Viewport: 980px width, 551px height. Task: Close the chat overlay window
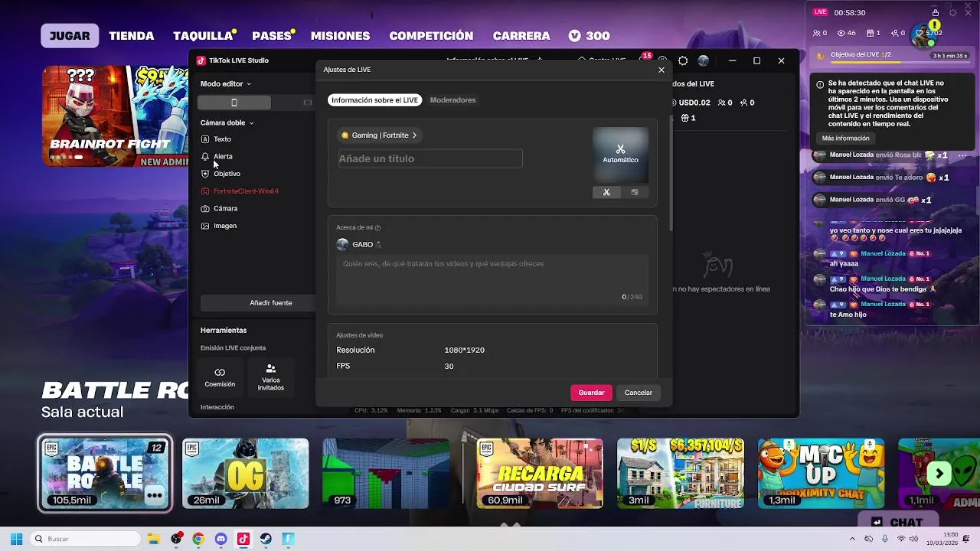970,12
